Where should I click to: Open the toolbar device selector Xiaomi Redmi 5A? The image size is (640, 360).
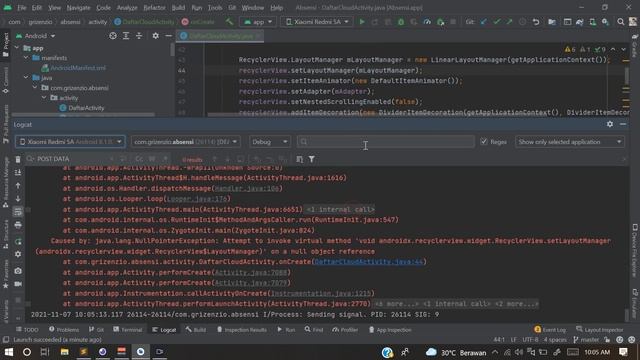(x=317, y=22)
